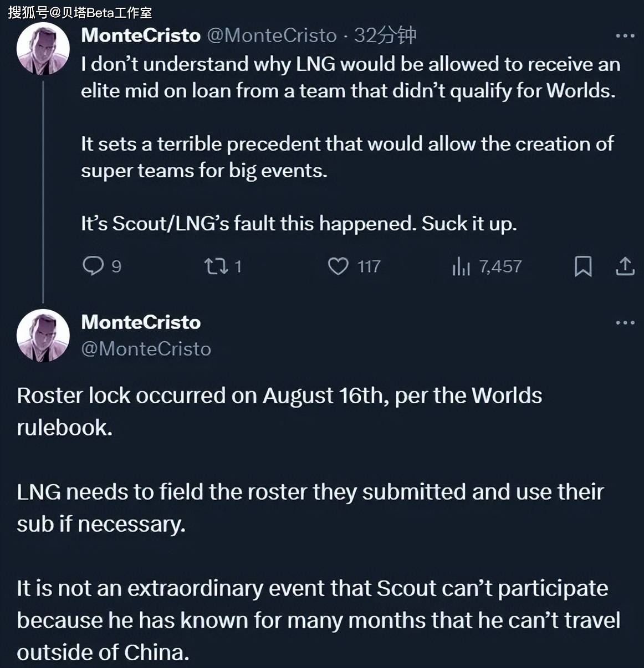Screen dimensions: 644x668
Task: Click @MonteCristo handle in first tweet
Action: click(x=272, y=35)
